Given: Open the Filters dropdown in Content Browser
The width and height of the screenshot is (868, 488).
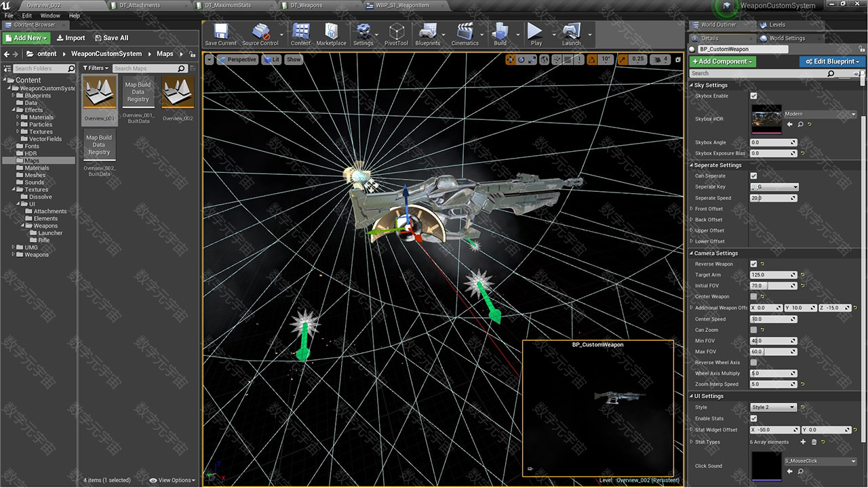Looking at the screenshot, I should point(95,68).
